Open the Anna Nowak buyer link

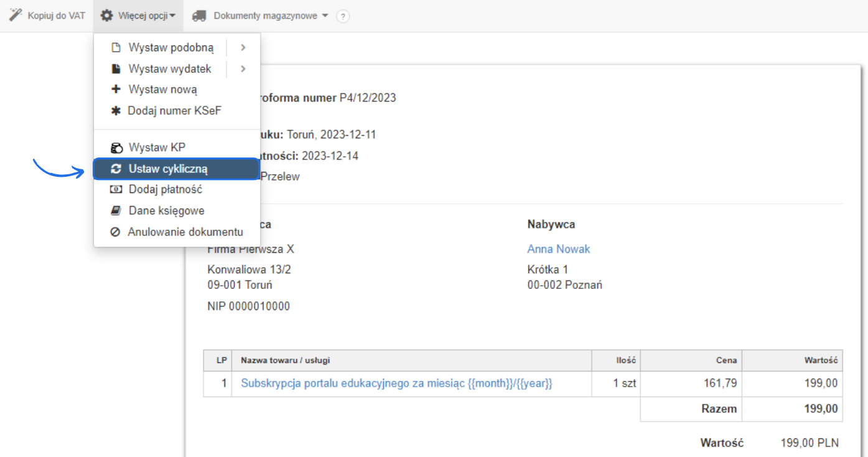click(559, 249)
